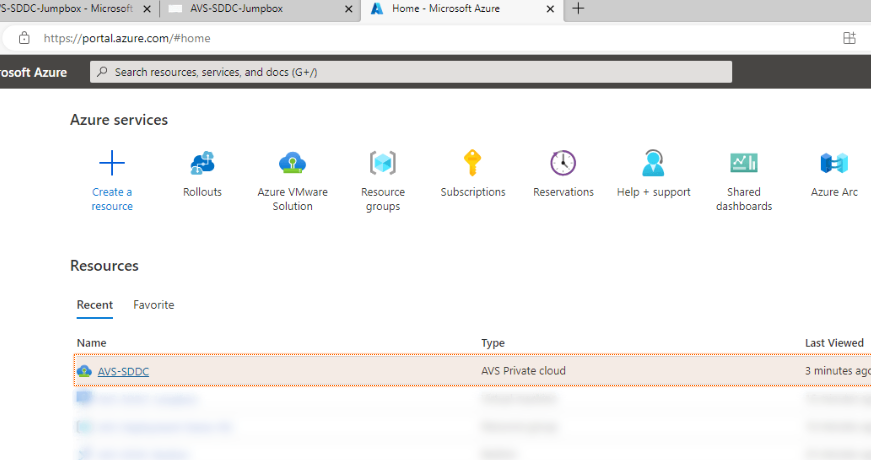Screen dimensions: 871x460
Task: Select the Recent resources tab
Action: tap(94, 305)
